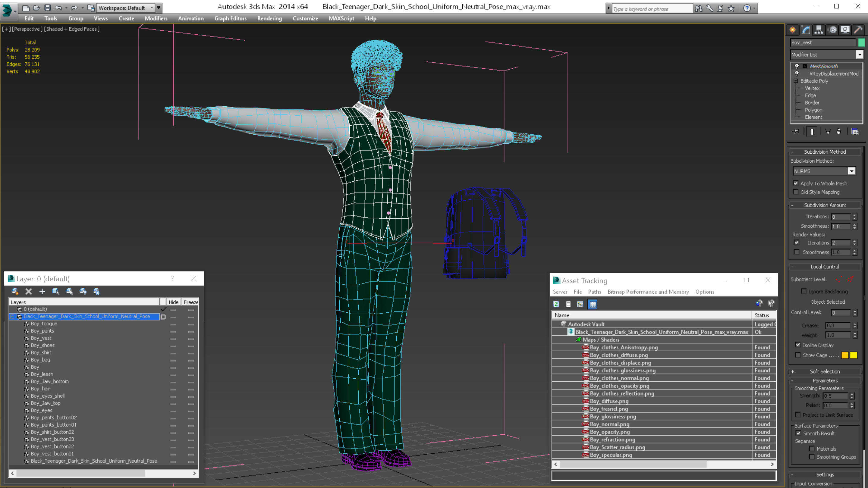Open the Create command panel tab
Viewport: 868px width, 488px height.
pos(793,30)
